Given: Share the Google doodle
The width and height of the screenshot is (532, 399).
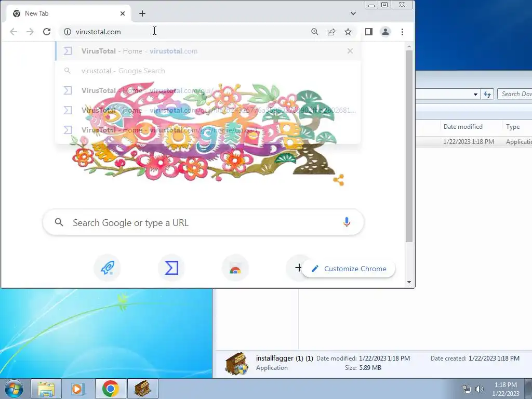Looking at the screenshot, I should [x=339, y=180].
